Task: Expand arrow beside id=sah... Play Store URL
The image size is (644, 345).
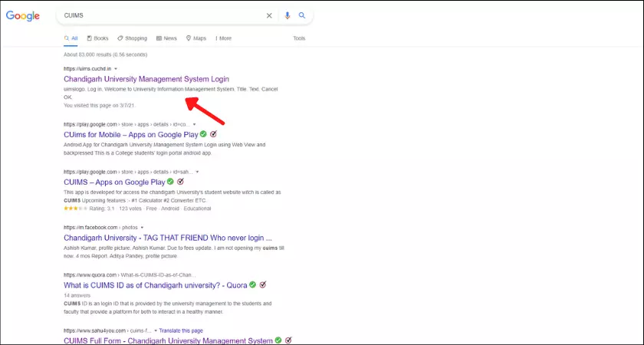Action: (x=197, y=172)
